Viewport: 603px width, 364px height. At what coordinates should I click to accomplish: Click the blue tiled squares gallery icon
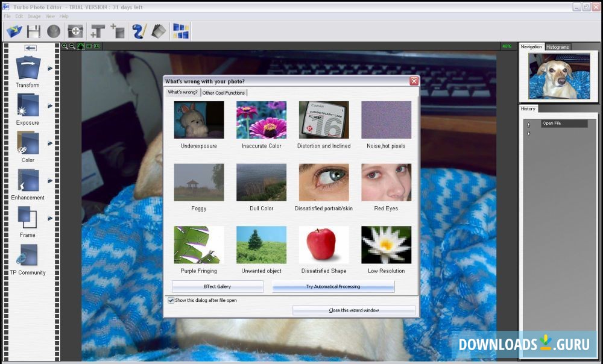(x=181, y=31)
